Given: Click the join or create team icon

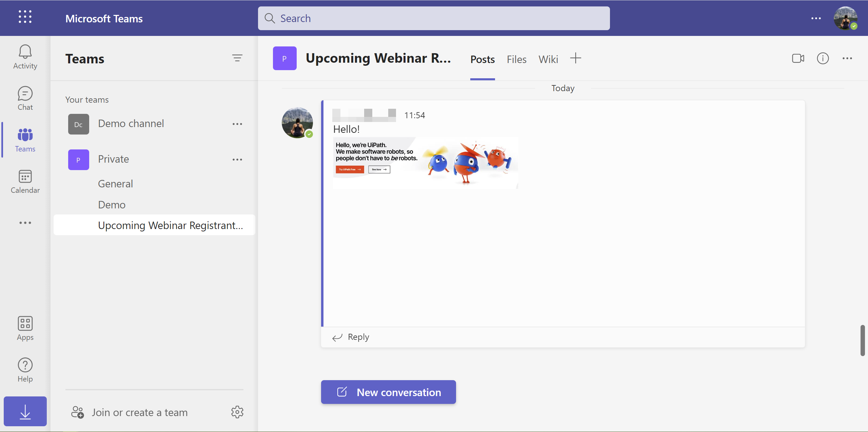Looking at the screenshot, I should 77,412.
